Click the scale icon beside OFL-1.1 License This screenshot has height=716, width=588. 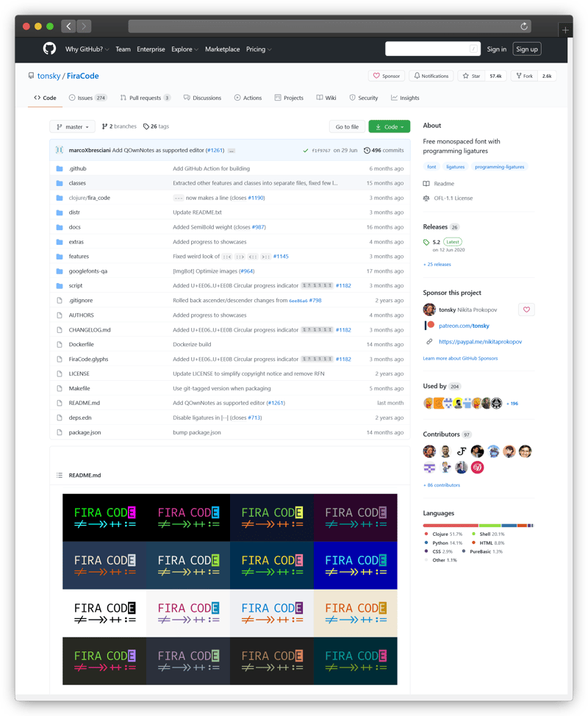[426, 198]
